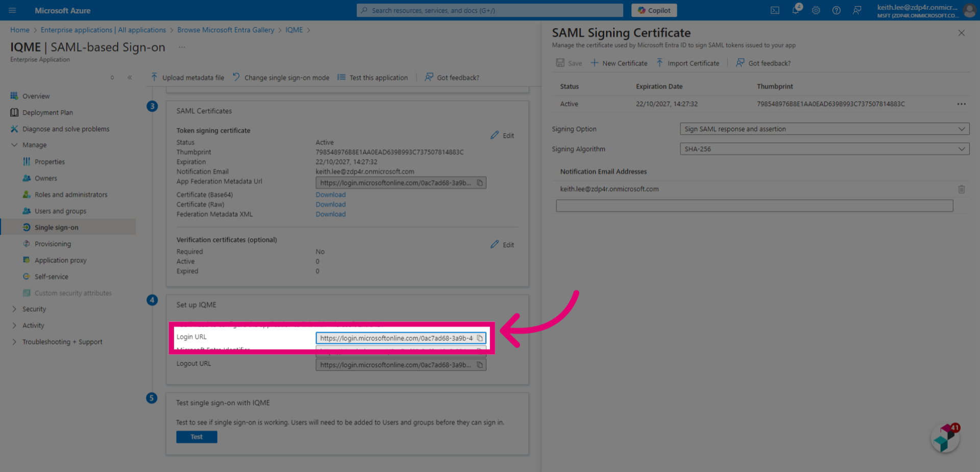Edit the Token signing certificate

pos(502,135)
